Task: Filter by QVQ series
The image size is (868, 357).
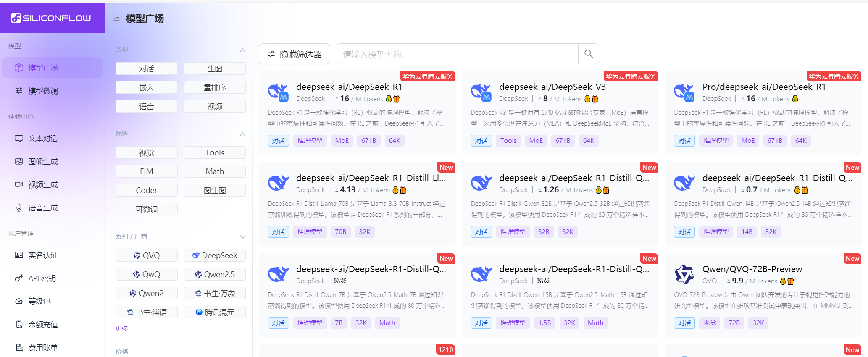Action: pos(147,255)
